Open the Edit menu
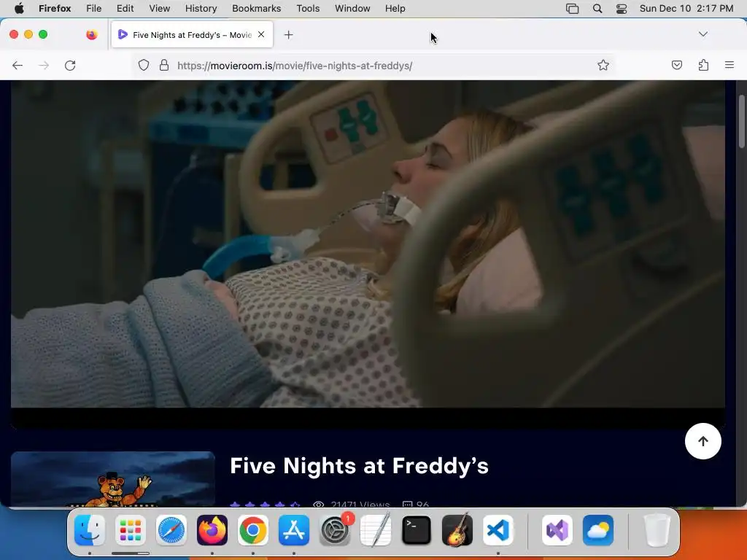Image resolution: width=747 pixels, height=560 pixels. (x=125, y=8)
